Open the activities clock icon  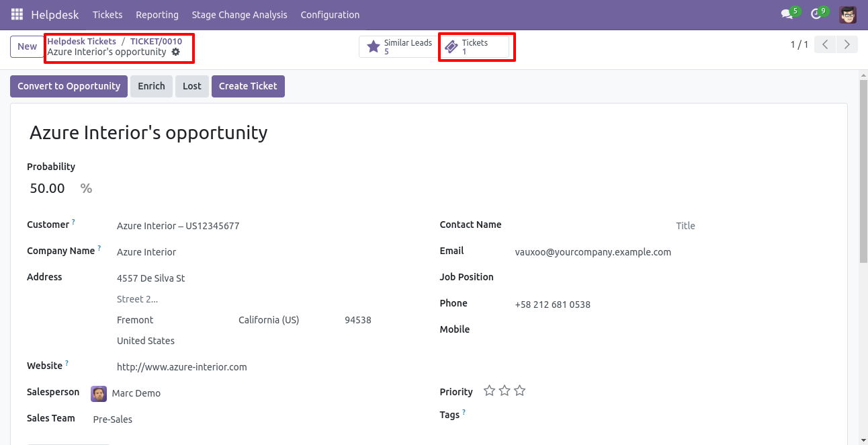[x=816, y=14]
